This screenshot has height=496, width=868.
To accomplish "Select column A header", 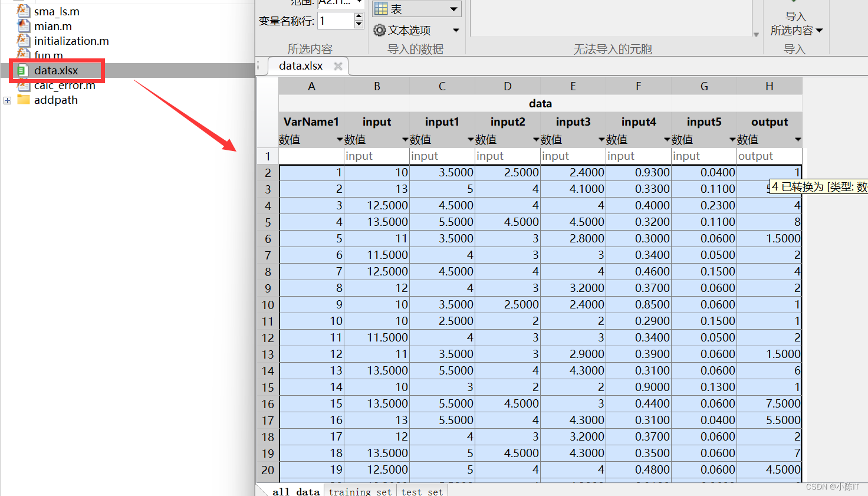I will pyautogui.click(x=311, y=86).
